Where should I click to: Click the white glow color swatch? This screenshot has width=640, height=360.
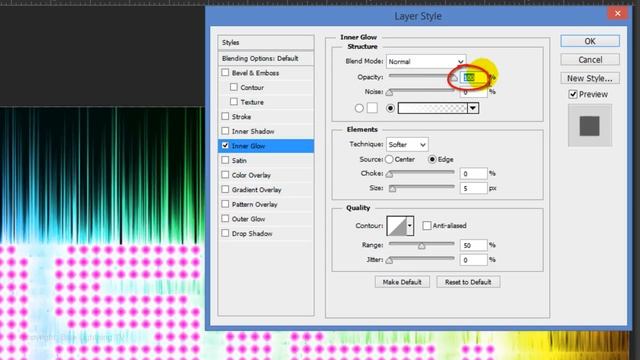[372, 108]
